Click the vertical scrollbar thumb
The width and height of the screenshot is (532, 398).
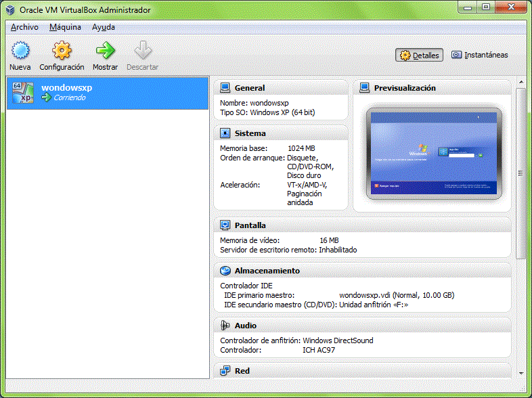[x=520, y=173]
